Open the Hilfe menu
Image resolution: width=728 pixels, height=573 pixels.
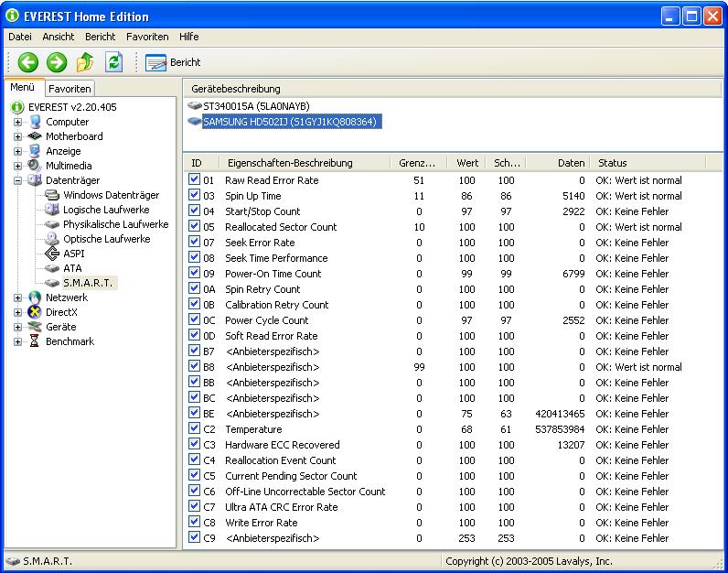tap(189, 37)
